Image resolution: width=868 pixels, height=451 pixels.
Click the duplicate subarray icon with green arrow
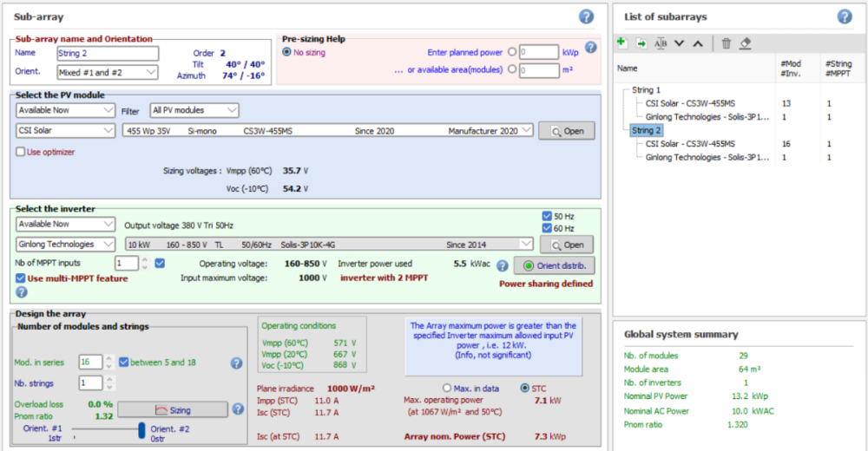(641, 42)
